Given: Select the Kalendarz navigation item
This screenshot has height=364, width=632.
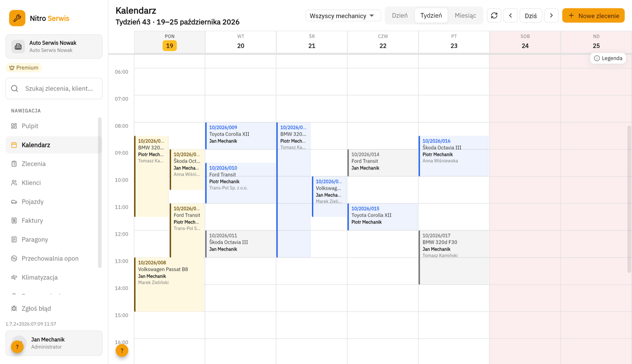Looking at the screenshot, I should point(54,145).
